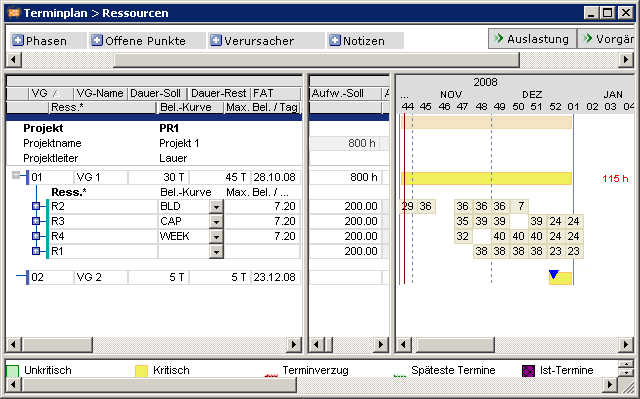
Task: Sort by the VG column header
Action: tap(51, 93)
